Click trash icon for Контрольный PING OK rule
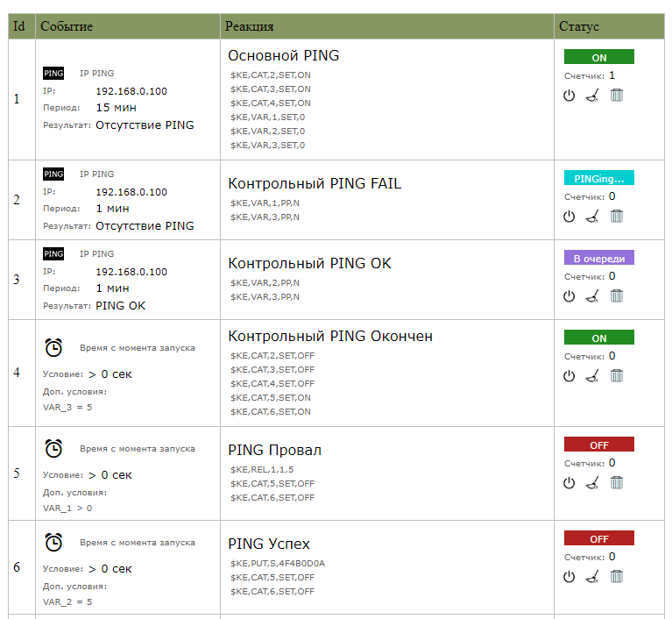 (x=617, y=295)
